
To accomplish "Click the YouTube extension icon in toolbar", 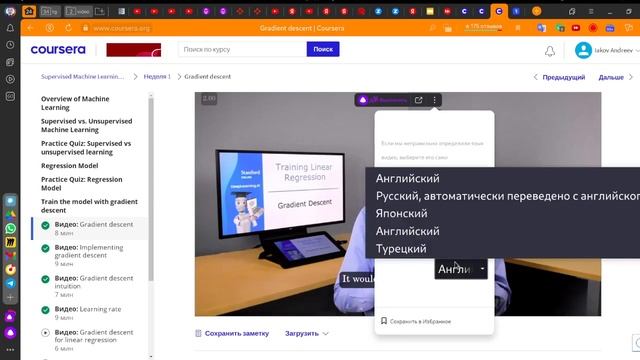I will 576,28.
